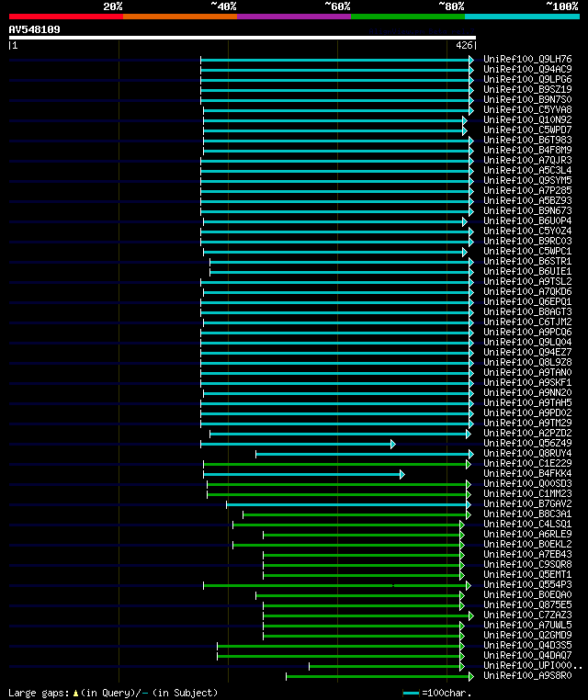
Task: Pick the UniRef100_Q2GMD9 entry
Action: [x=527, y=635]
